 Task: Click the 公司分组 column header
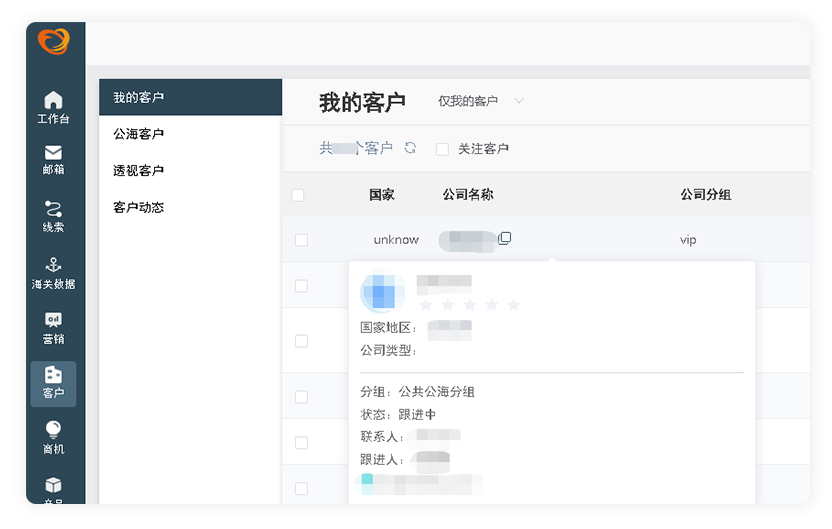706,195
